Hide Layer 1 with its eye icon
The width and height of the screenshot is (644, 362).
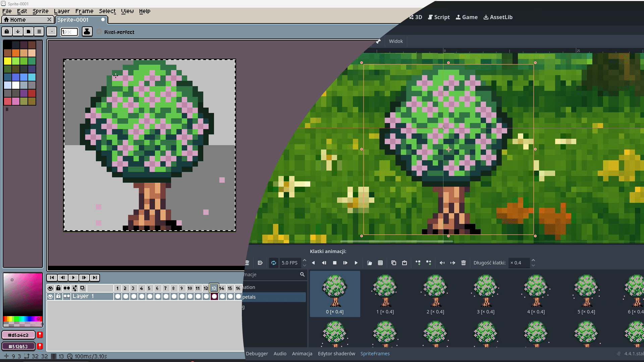50,296
